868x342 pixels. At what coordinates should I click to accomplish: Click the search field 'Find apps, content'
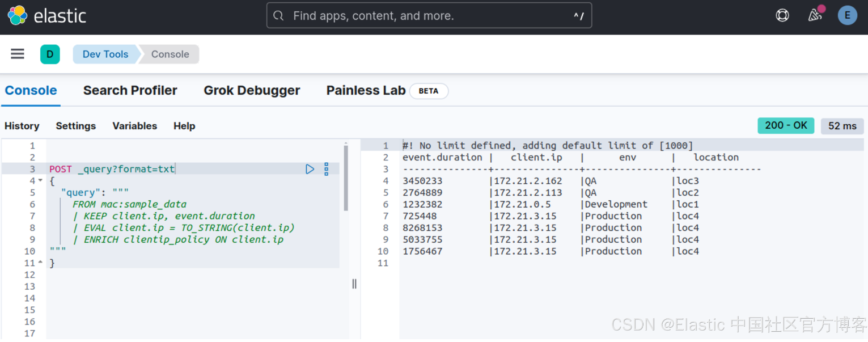(x=429, y=16)
